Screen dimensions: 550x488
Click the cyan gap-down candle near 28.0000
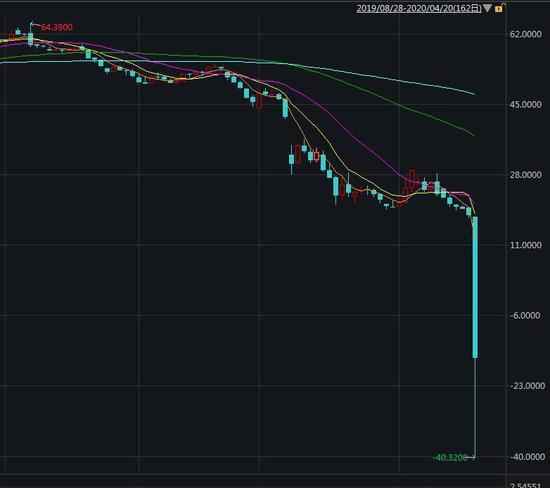(x=291, y=160)
